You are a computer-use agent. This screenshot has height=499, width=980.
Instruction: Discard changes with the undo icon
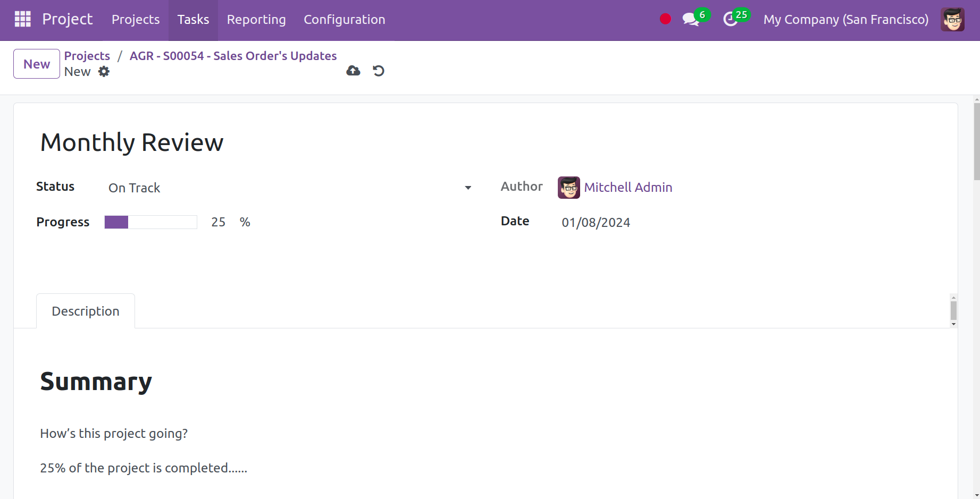[x=379, y=71]
